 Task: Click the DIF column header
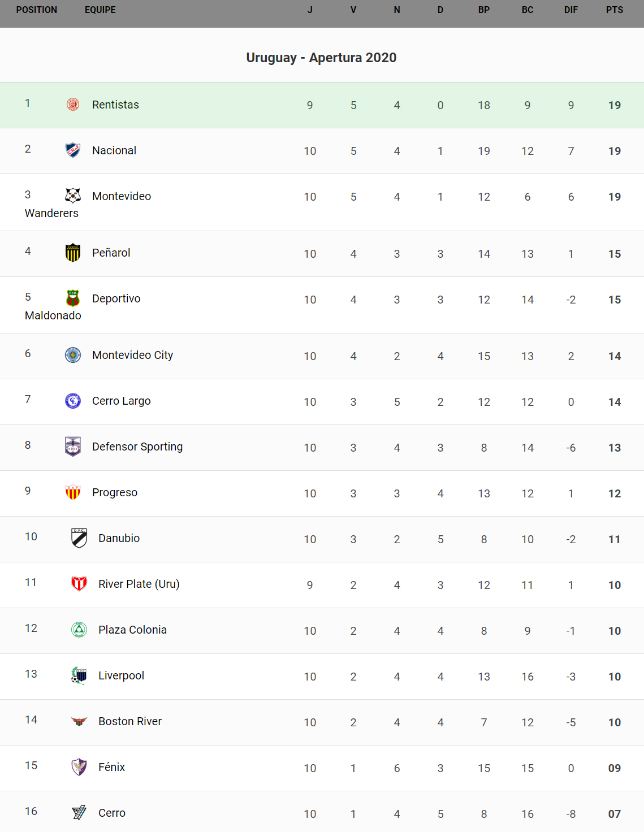571,10
